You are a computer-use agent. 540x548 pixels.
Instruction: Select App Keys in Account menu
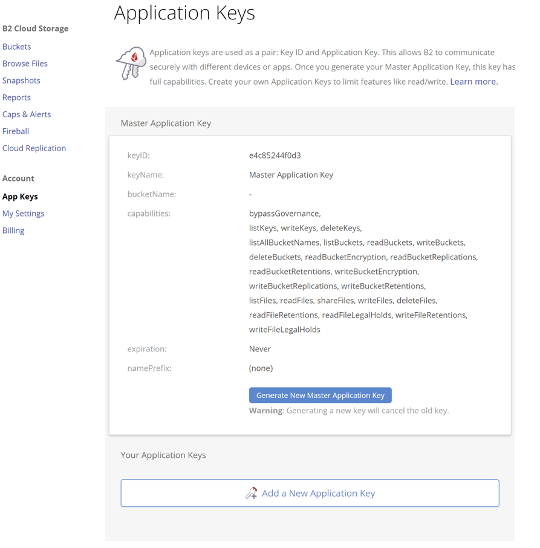click(20, 197)
